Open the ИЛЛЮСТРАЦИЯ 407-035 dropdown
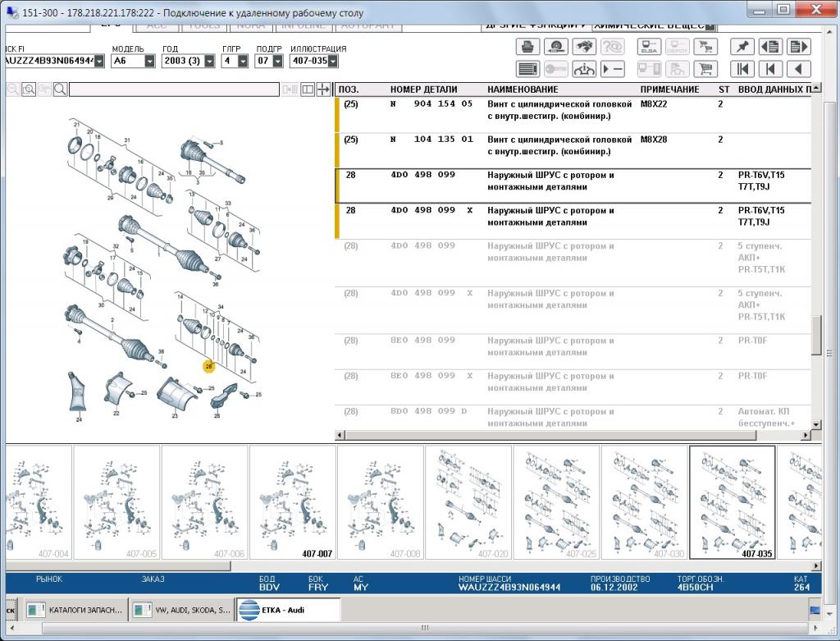 click(x=333, y=61)
